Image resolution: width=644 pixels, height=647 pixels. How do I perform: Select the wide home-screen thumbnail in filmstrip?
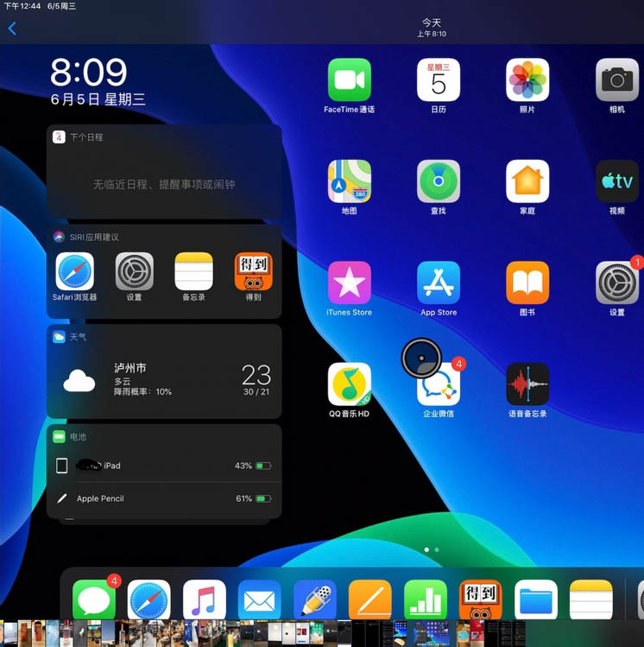pyautogui.click(x=431, y=632)
